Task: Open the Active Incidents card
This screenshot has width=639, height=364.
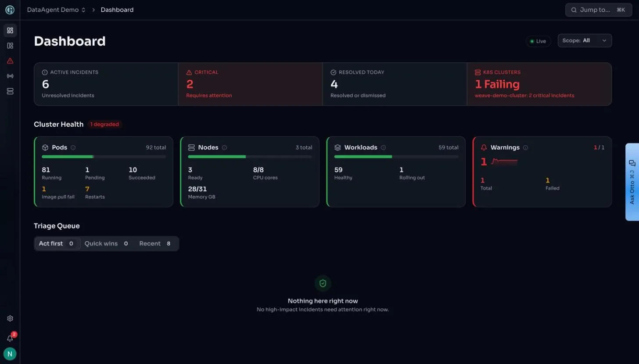Action: [x=106, y=84]
